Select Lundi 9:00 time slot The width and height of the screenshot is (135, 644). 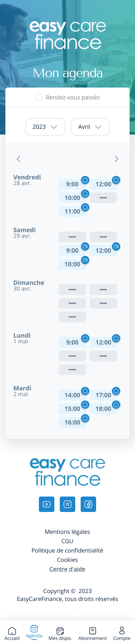(72, 342)
